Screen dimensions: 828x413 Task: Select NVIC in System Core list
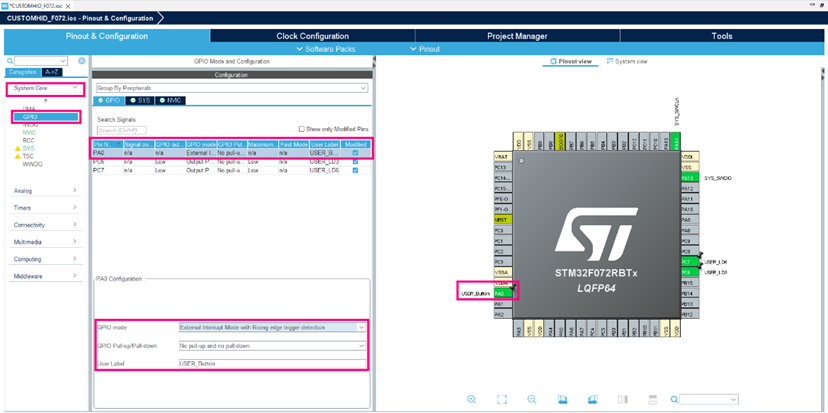(x=29, y=133)
